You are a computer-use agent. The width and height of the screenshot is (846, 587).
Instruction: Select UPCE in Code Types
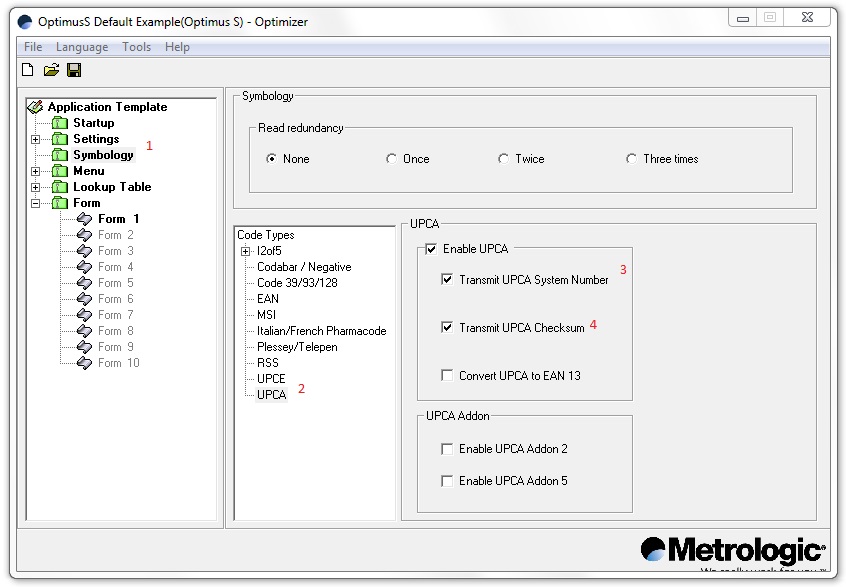271,379
